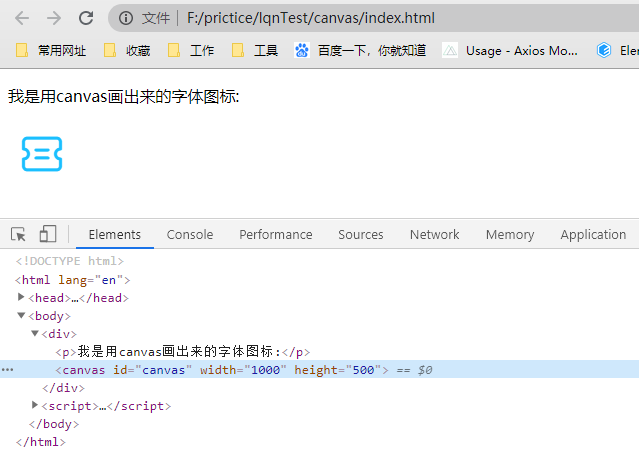Click the blue canvas ticket icon
This screenshot has width=639, height=451.
click(42, 154)
